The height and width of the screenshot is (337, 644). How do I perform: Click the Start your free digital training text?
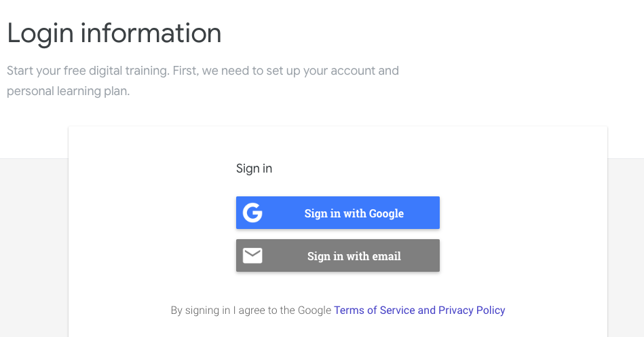[x=88, y=71]
